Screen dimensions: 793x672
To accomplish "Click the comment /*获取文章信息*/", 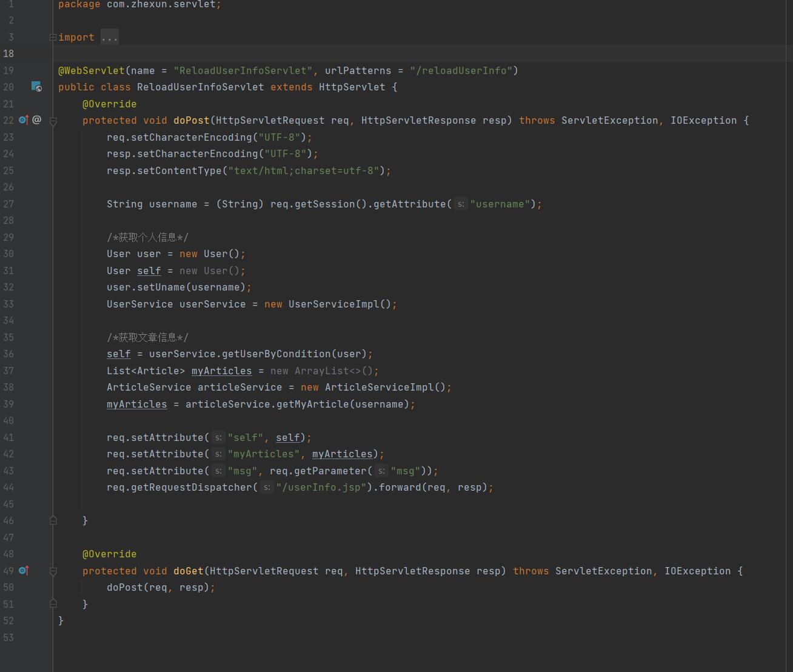I will (147, 337).
